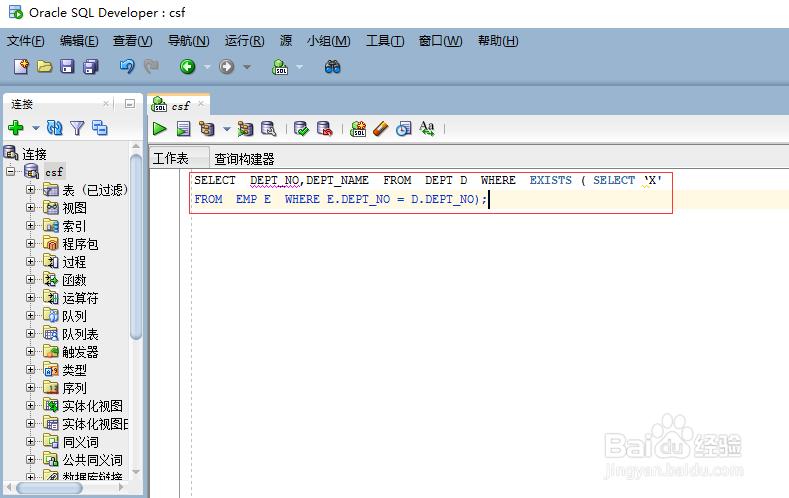Open the Forward button history dropdown
The image size is (789, 498).
[x=247, y=67]
